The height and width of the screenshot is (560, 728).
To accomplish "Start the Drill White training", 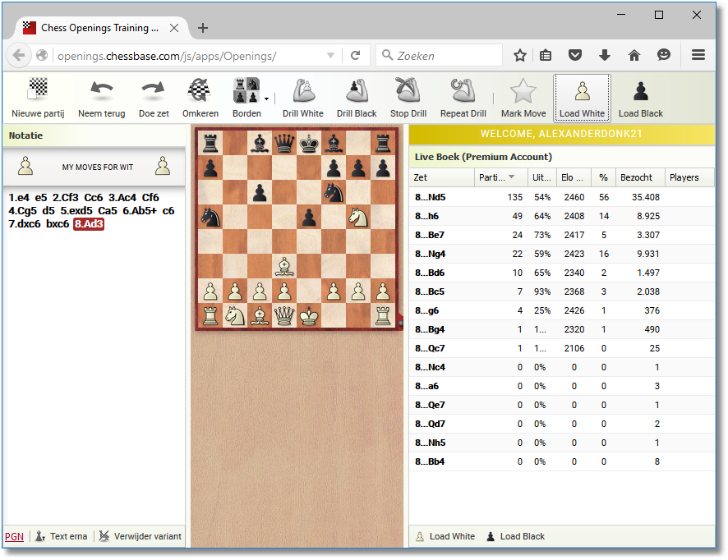I will (303, 98).
